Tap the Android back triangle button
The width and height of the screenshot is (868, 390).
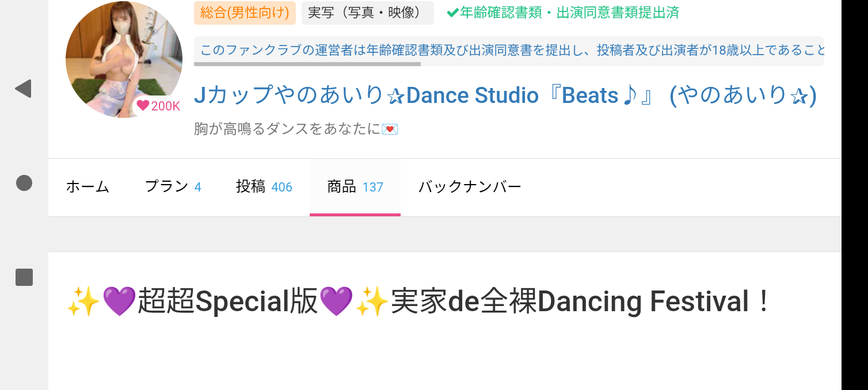click(x=23, y=89)
